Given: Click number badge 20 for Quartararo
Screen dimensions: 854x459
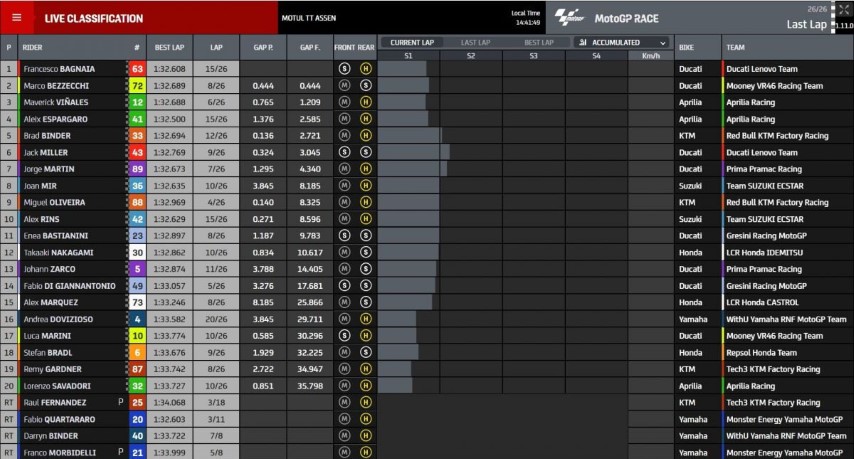Looking at the screenshot, I should (137, 419).
